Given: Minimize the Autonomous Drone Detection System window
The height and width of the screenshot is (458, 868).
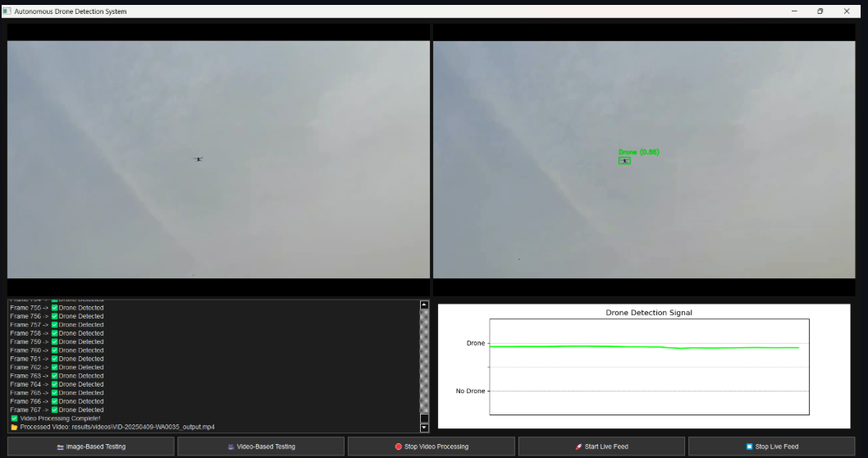Looking at the screenshot, I should (794, 11).
